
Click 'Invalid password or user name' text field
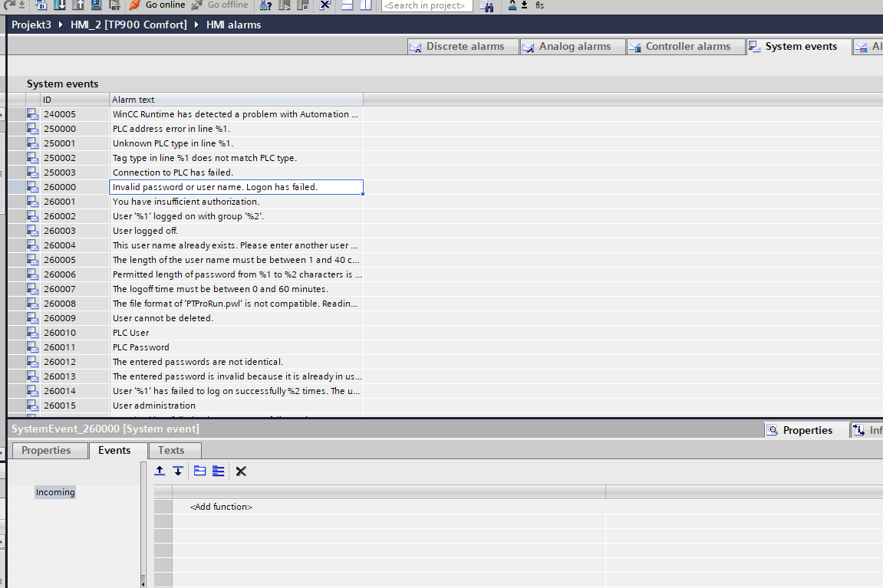tap(236, 187)
